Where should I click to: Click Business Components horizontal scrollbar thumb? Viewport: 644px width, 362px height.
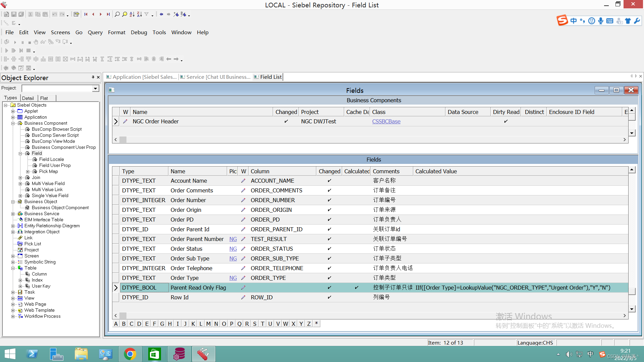point(123,139)
